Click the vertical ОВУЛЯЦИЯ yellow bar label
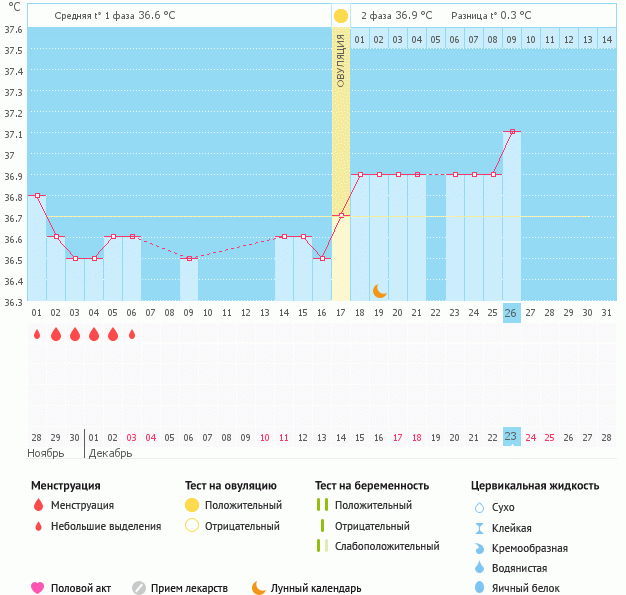 click(341, 60)
